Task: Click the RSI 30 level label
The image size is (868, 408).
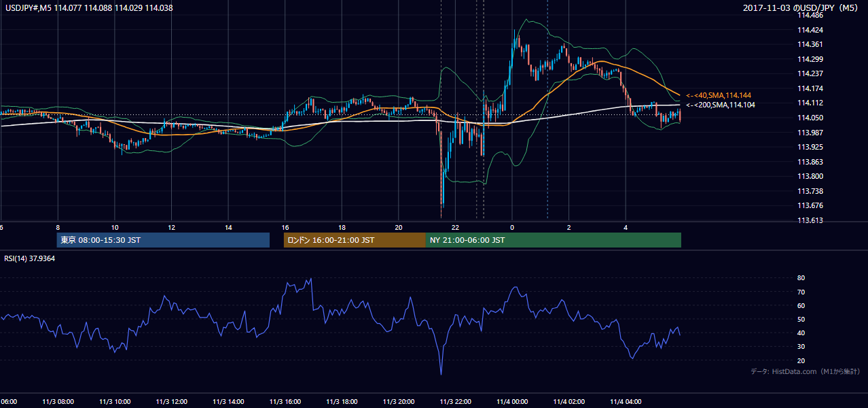Action: click(801, 347)
